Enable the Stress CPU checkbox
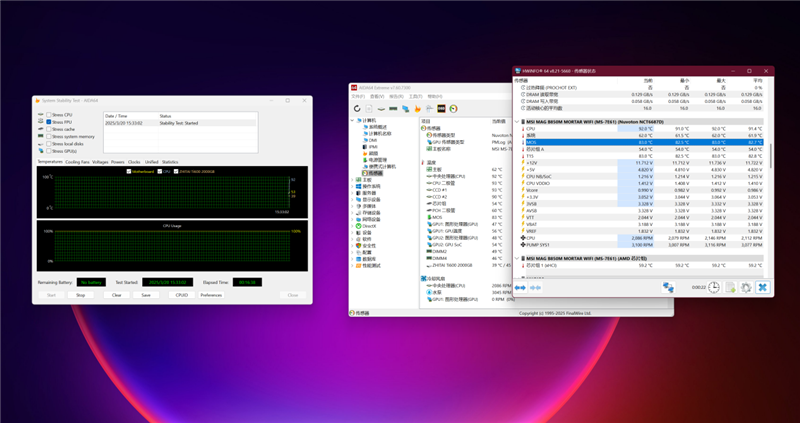Viewport: 800px width, 423px height. point(49,115)
